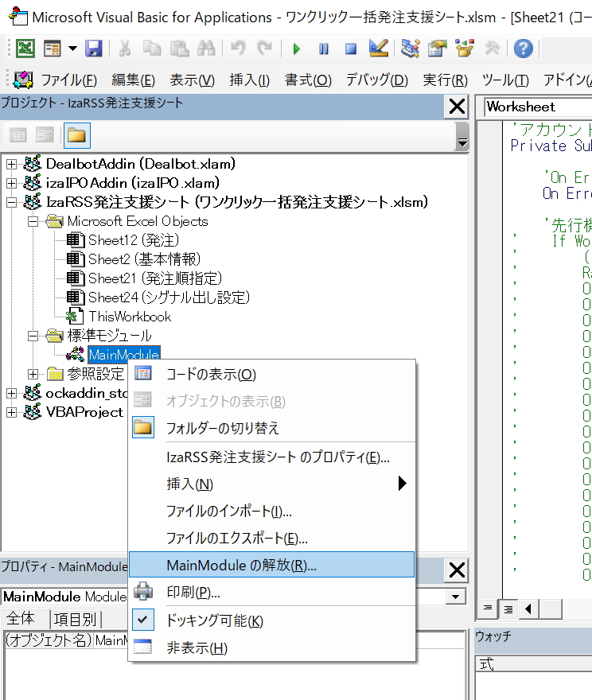
Task: Expand the VBAProject node
Action: pyautogui.click(x=12, y=412)
